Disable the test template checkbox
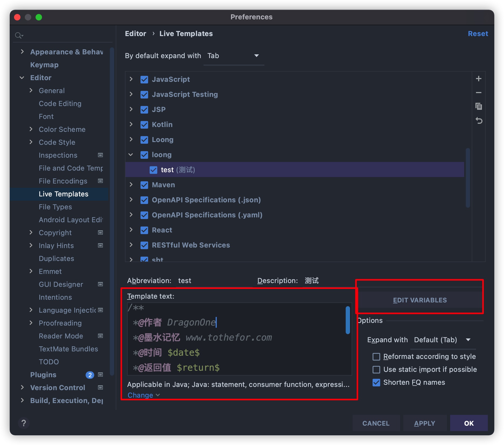 pyautogui.click(x=153, y=170)
